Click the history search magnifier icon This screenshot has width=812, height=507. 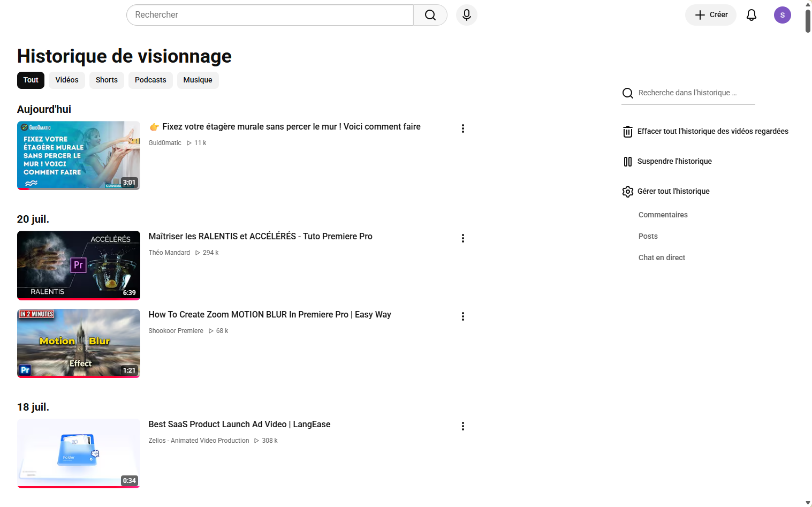coord(628,93)
